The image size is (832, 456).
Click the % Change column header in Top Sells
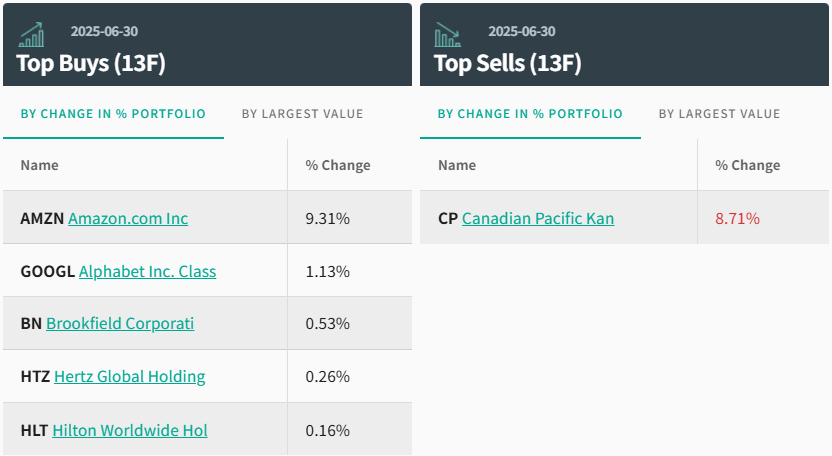[748, 165]
